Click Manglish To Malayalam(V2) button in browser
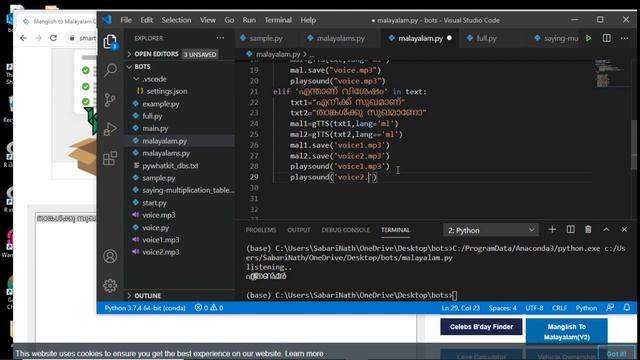Screen dimensions: 640x360 [567, 331]
